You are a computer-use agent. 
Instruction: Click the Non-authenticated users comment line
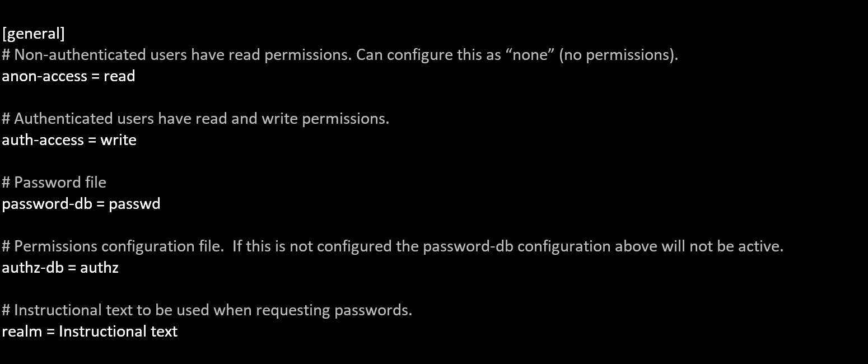(x=340, y=55)
